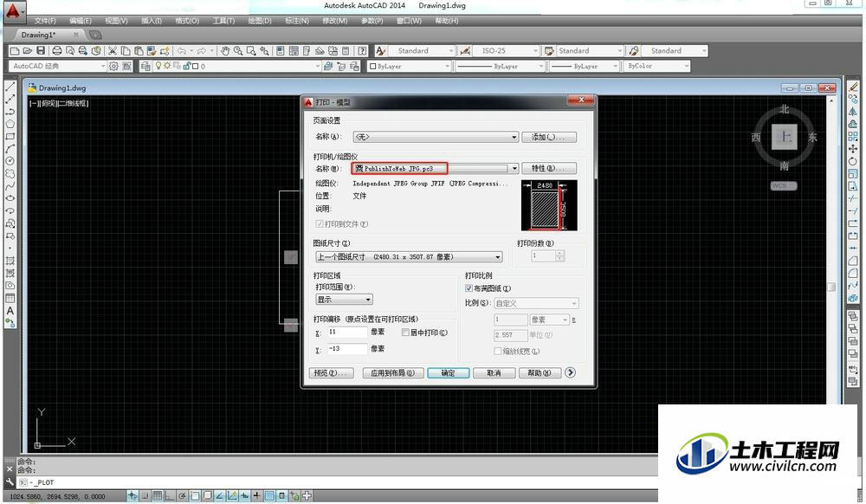Screen dimensions: 866x504
Task: Open the 修改(M) menu
Action: tap(334, 21)
